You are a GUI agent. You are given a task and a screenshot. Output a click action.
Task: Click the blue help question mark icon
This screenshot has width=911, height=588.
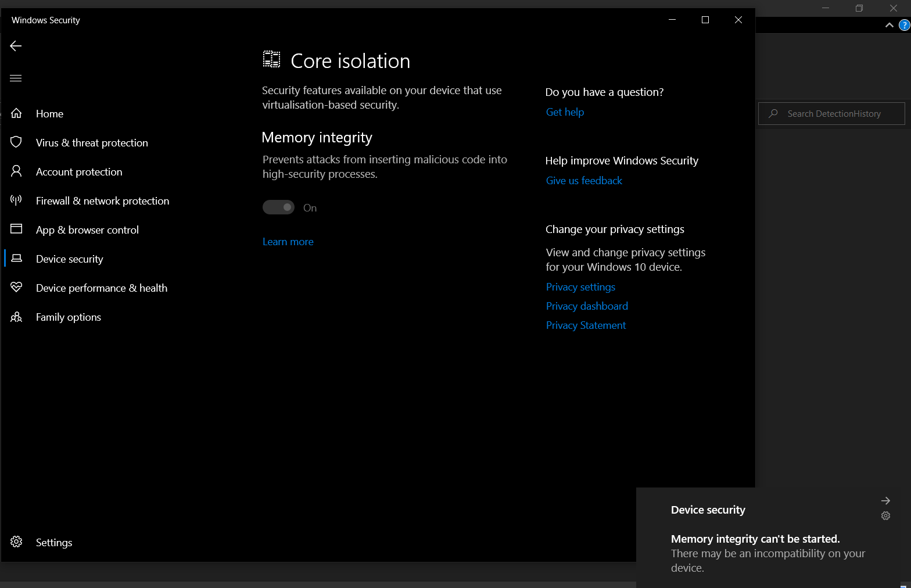(905, 25)
